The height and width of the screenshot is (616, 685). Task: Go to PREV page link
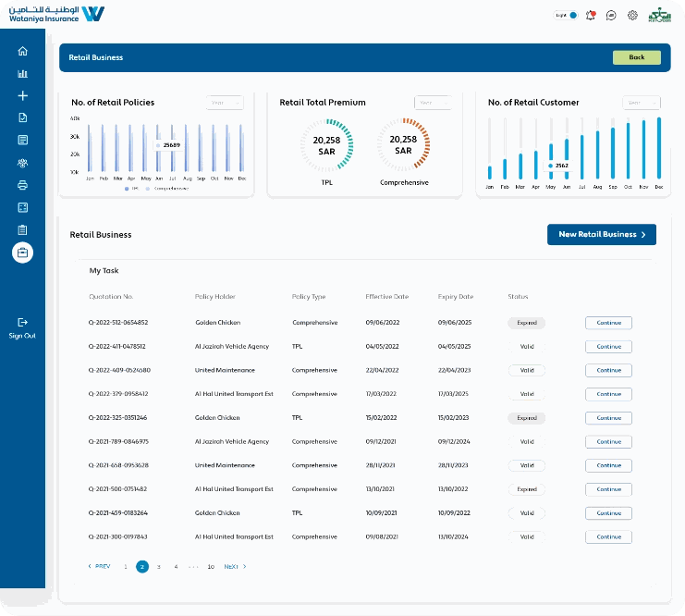coord(99,566)
